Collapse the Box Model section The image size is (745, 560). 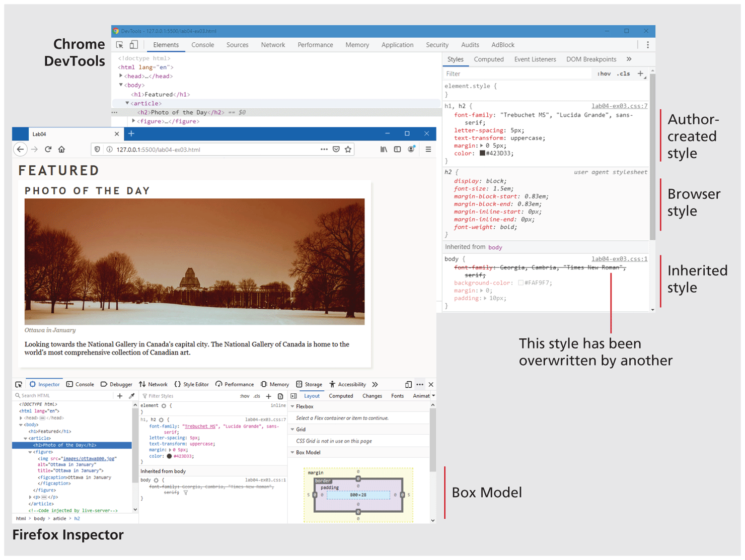point(293,453)
